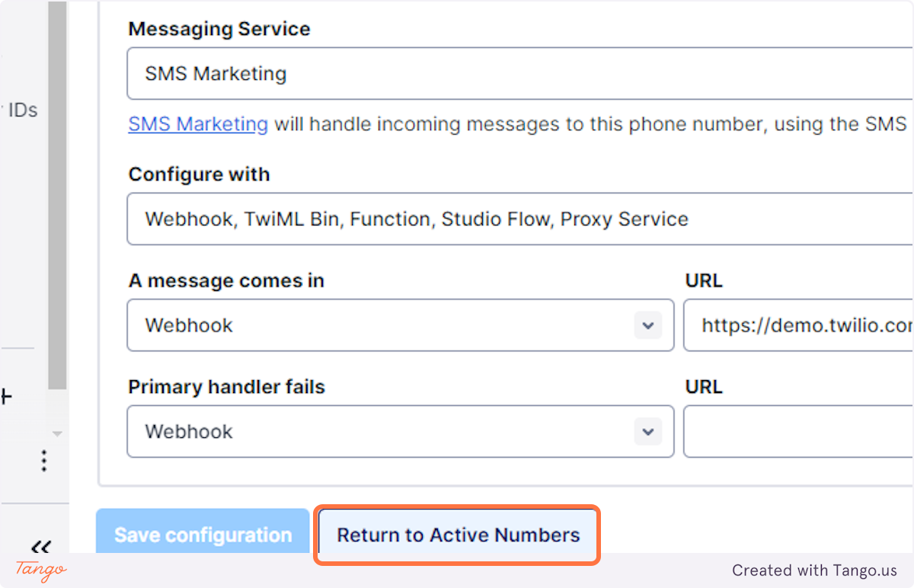Click the chevron icon in 'A message comes in'
914x588 pixels.
(x=647, y=325)
